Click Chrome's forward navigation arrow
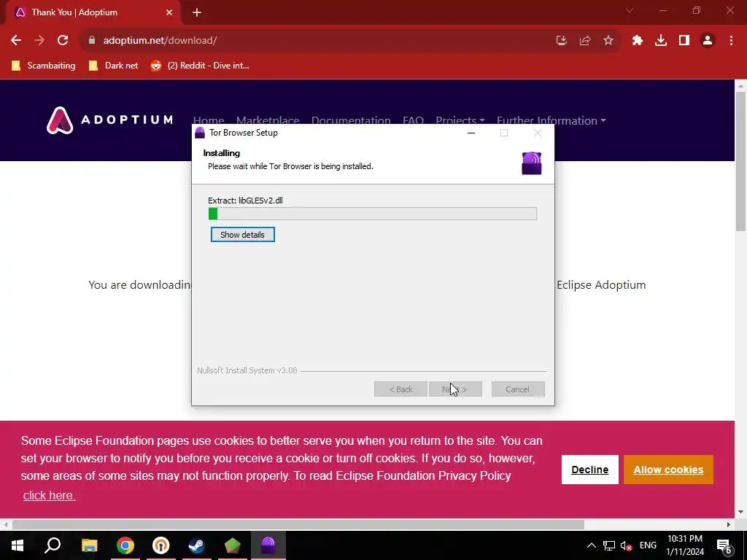The image size is (747, 560). (39, 41)
